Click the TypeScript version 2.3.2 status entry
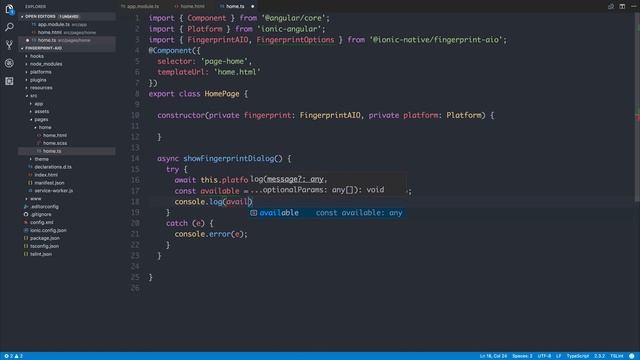This screenshot has width=640, height=360. click(599, 356)
